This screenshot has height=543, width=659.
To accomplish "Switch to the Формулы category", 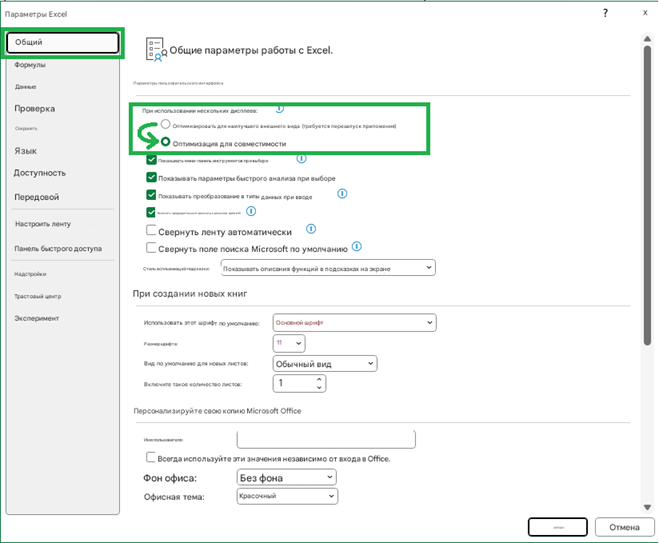I will (30, 65).
